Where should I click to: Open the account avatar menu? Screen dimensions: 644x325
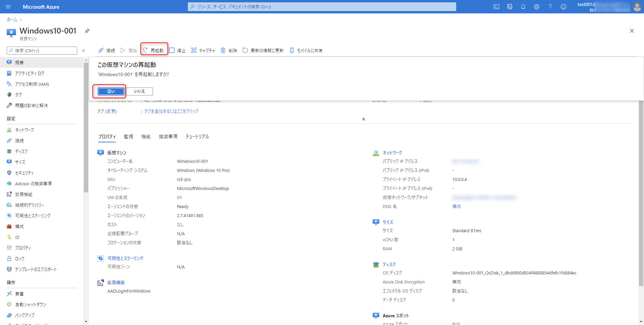(637, 7)
